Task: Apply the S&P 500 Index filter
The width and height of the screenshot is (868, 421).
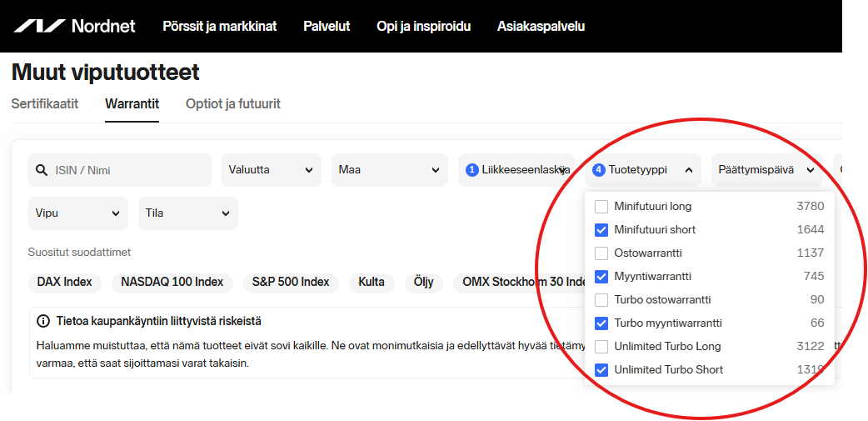Action: tap(292, 283)
